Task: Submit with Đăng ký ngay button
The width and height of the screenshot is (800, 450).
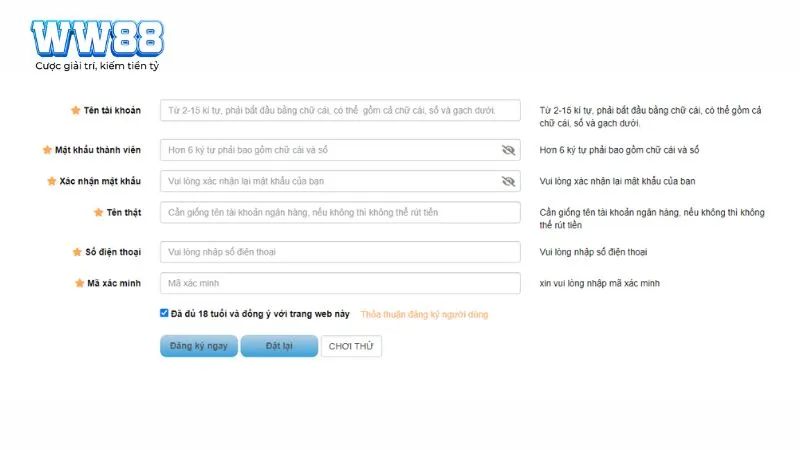Action: point(198,346)
